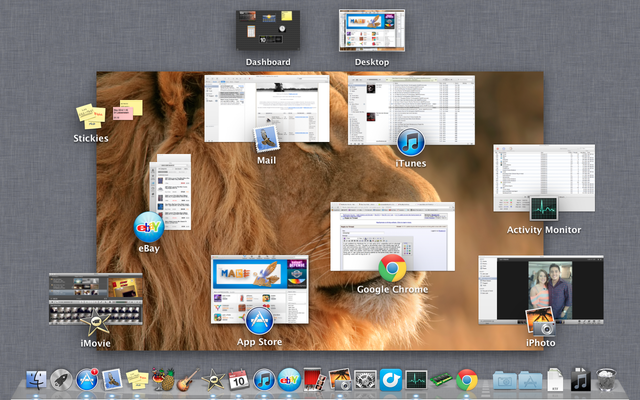Click the 'iPhoto' label
Screen dimensions: 640x400
tap(540, 343)
